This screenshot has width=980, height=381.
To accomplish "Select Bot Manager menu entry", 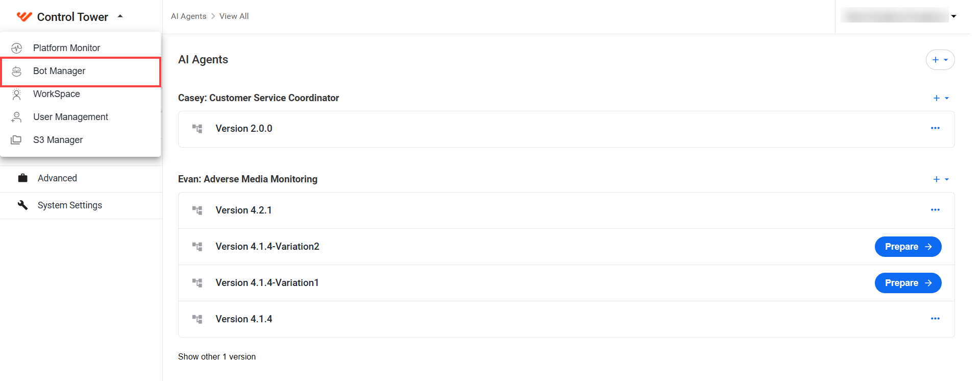I will (81, 71).
